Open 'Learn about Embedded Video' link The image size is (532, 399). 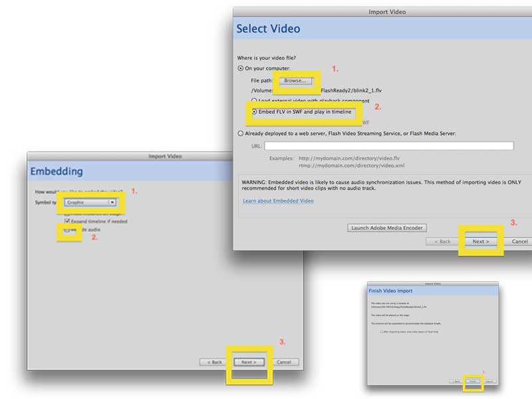[278, 200]
